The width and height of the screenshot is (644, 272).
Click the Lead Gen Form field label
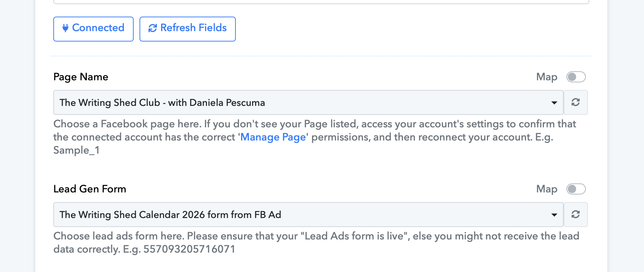(90, 189)
